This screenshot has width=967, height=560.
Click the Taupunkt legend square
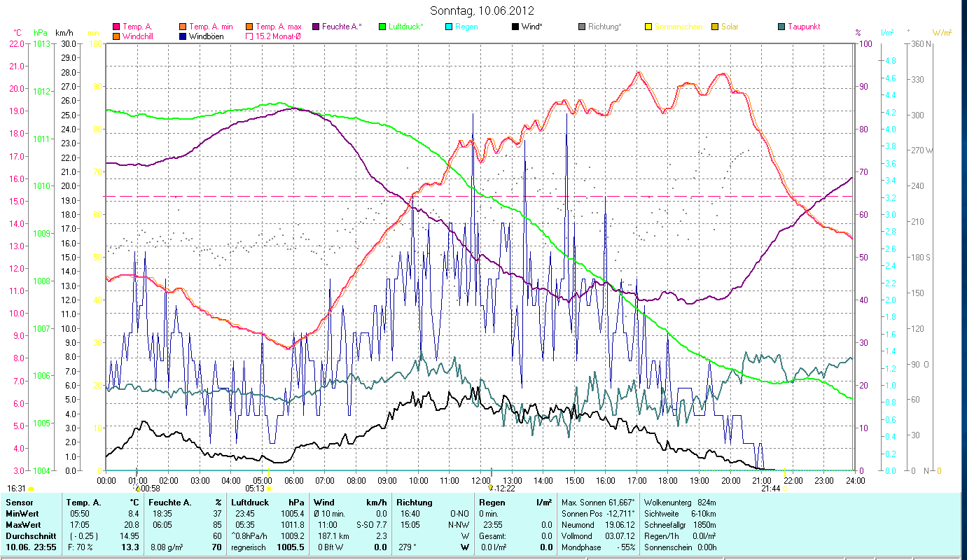[x=781, y=27]
